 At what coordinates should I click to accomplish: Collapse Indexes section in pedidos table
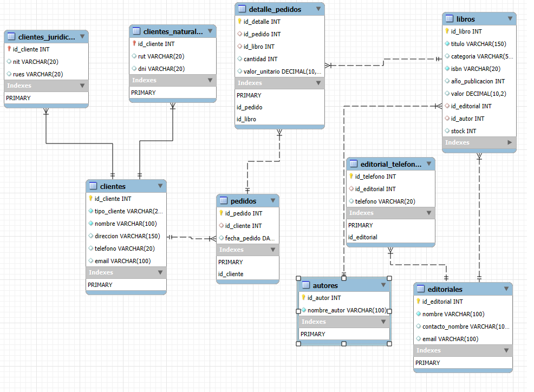tap(273, 250)
